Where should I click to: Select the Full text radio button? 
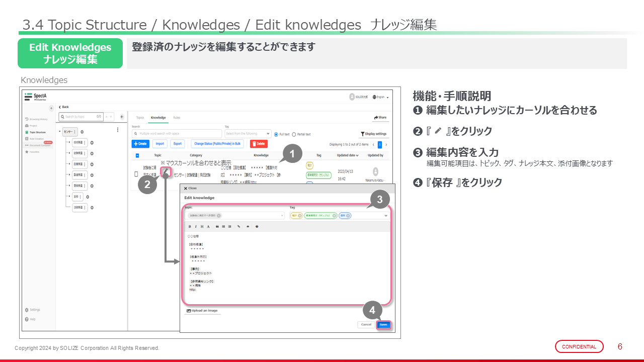276,134
